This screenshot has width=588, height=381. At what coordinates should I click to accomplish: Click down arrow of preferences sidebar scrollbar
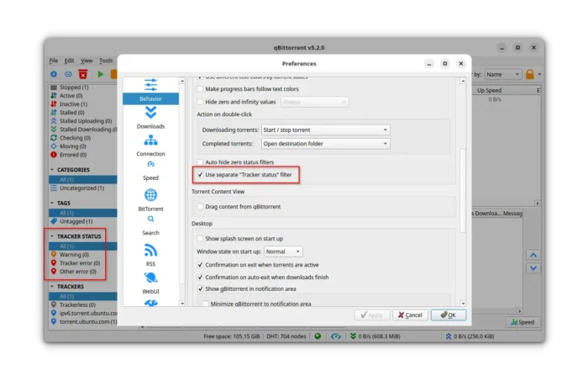[x=182, y=304]
